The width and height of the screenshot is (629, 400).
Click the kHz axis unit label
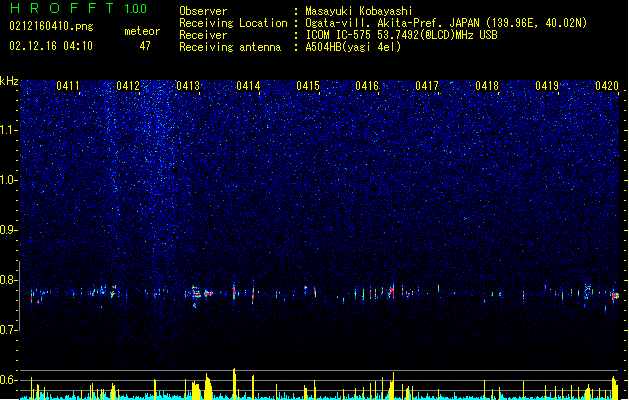[x=9, y=81]
